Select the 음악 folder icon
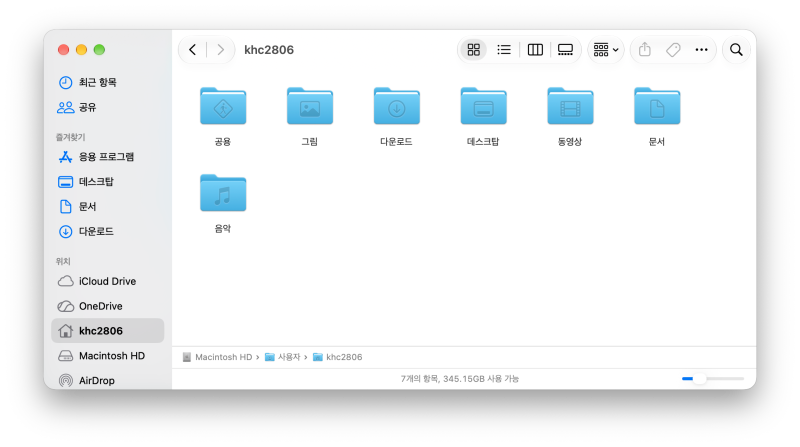Image resolution: width=800 pixels, height=447 pixels. click(223, 193)
